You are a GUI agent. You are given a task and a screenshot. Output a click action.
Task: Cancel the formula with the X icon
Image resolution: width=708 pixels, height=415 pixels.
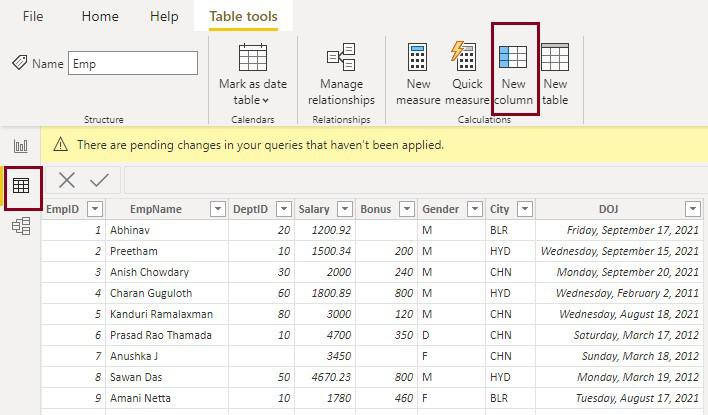click(67, 180)
